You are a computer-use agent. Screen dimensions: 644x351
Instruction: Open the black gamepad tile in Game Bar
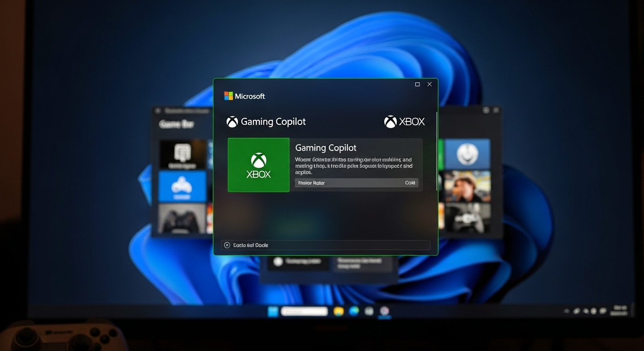(182, 219)
